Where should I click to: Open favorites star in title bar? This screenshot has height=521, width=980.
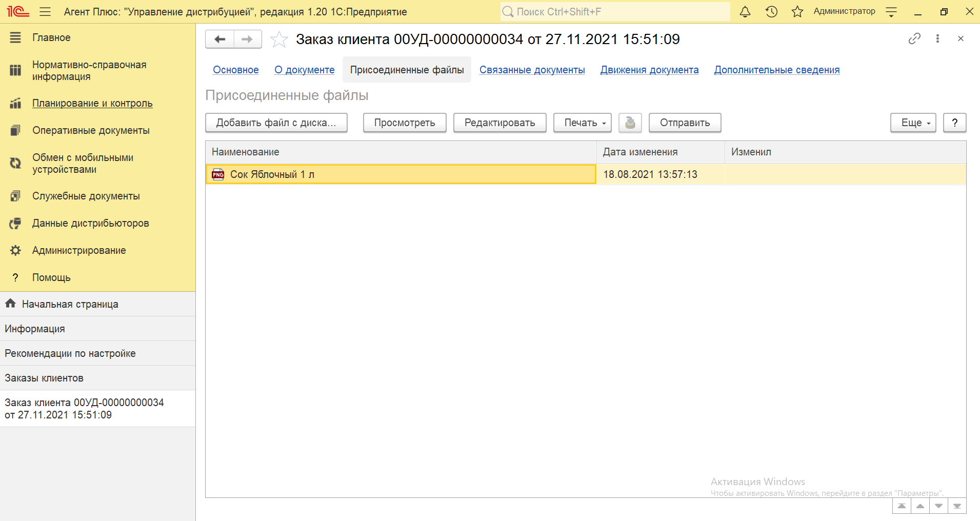tap(797, 12)
